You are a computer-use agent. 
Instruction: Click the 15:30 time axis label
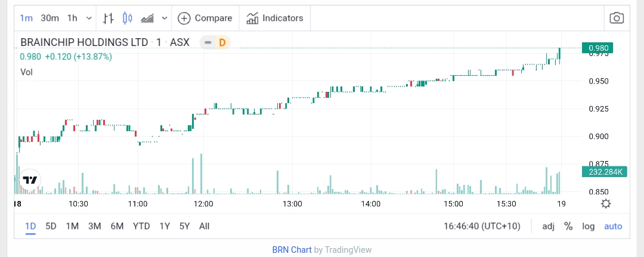506,203
